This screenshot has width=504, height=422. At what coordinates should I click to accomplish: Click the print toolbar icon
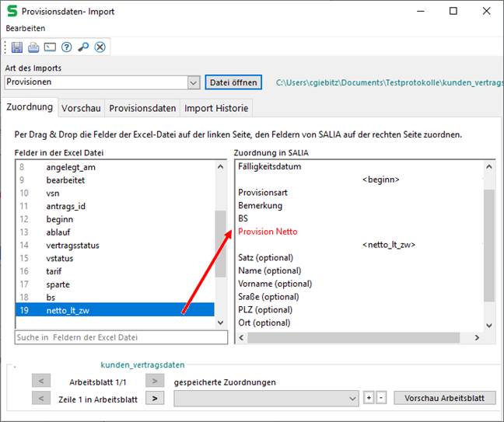(33, 47)
